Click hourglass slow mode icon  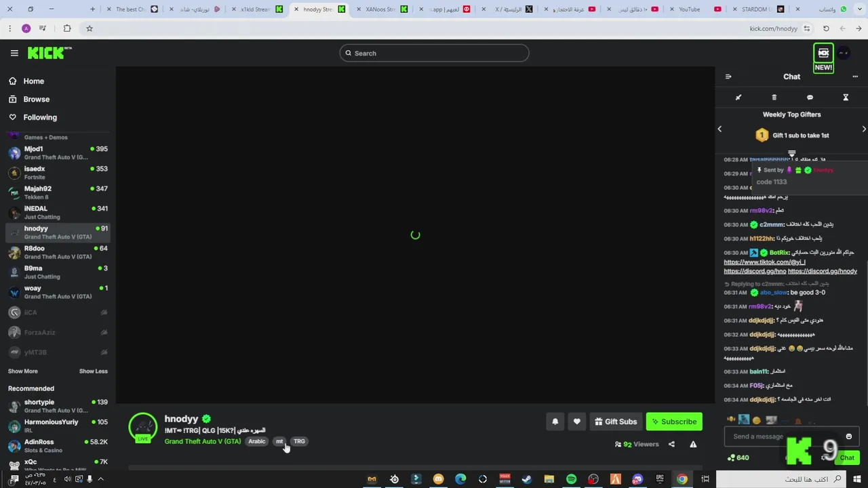(x=846, y=98)
